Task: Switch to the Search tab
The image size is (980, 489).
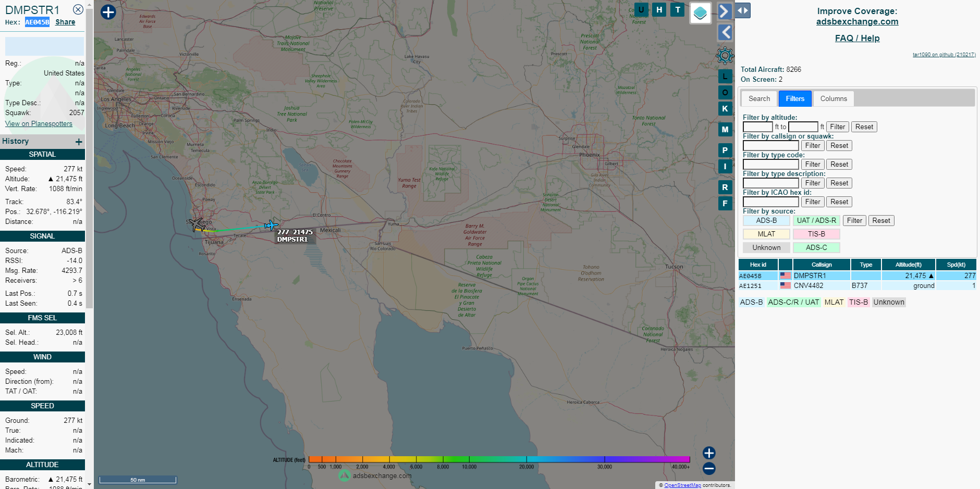Action: (x=759, y=98)
